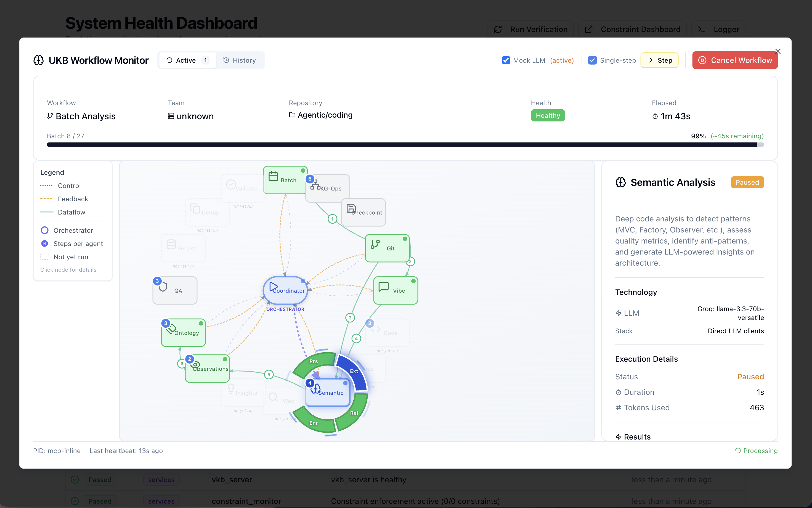812x508 pixels.
Task: Select the QA agent node
Action: [175, 290]
